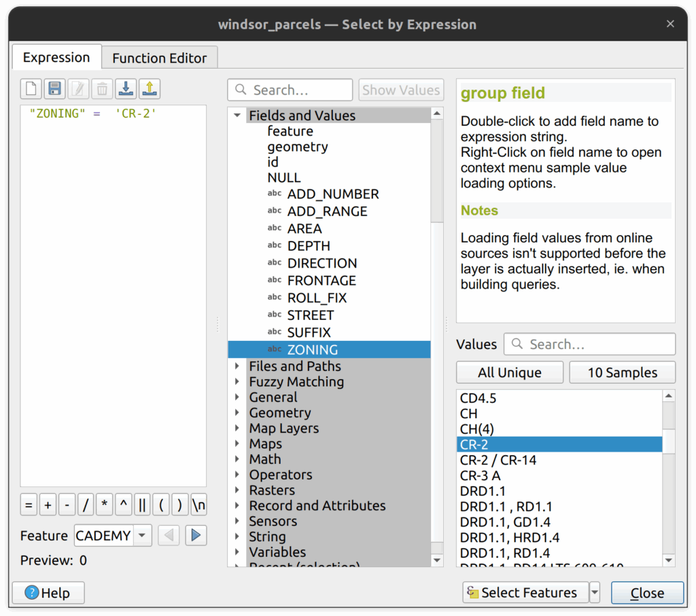Insert the equals operator
This screenshot has height=616, width=696.
click(x=29, y=506)
